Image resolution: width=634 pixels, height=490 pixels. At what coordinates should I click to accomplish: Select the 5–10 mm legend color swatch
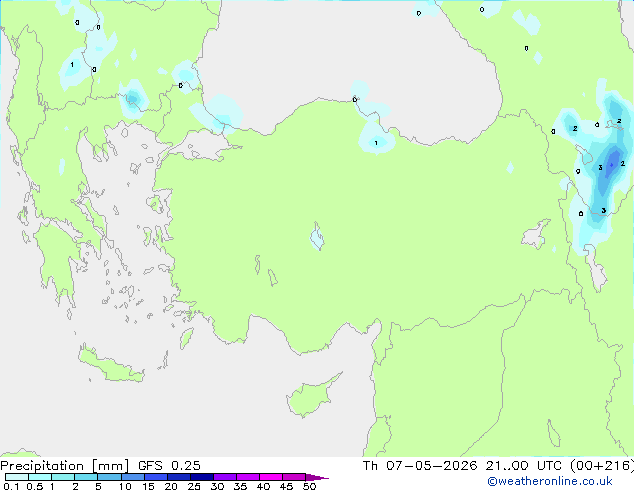(x=109, y=477)
